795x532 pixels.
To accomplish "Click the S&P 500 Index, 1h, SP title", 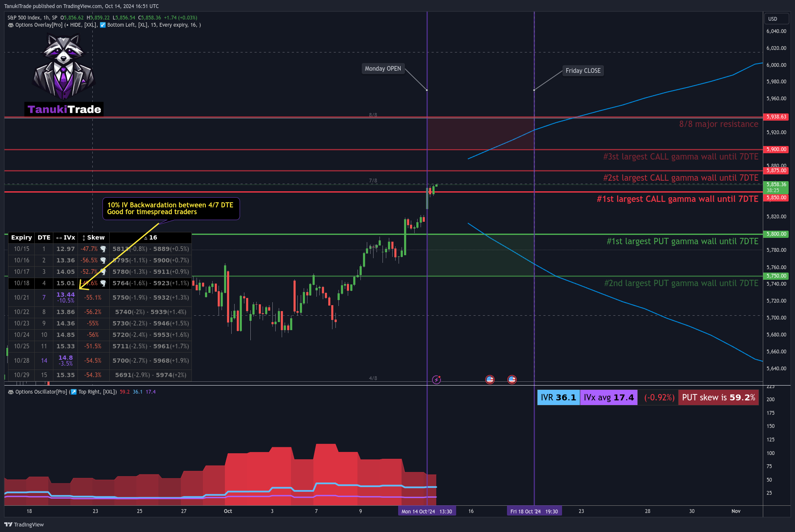I will point(32,18).
